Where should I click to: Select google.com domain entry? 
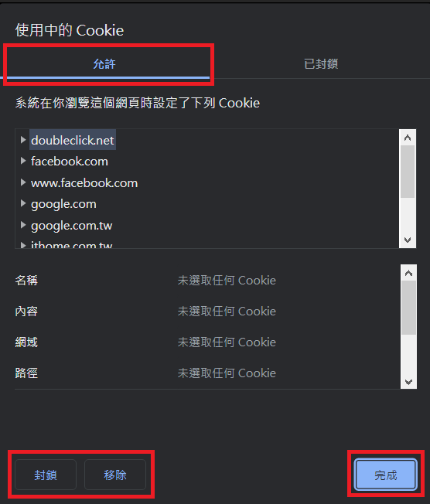[63, 204]
